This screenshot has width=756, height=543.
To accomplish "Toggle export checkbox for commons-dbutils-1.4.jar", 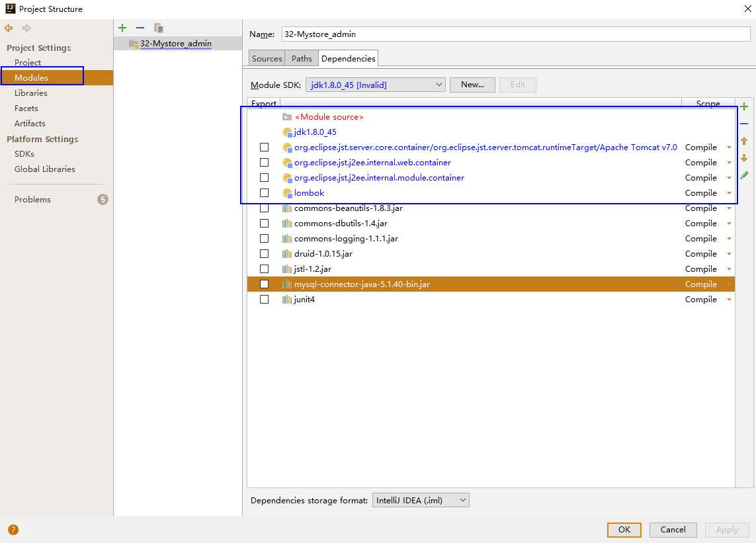I will [264, 224].
